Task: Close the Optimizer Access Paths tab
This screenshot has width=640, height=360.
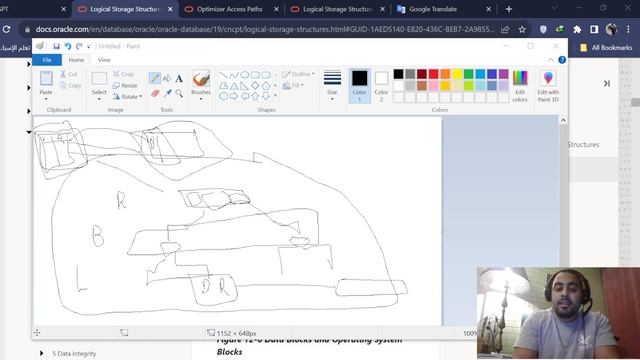Action: tap(276, 9)
